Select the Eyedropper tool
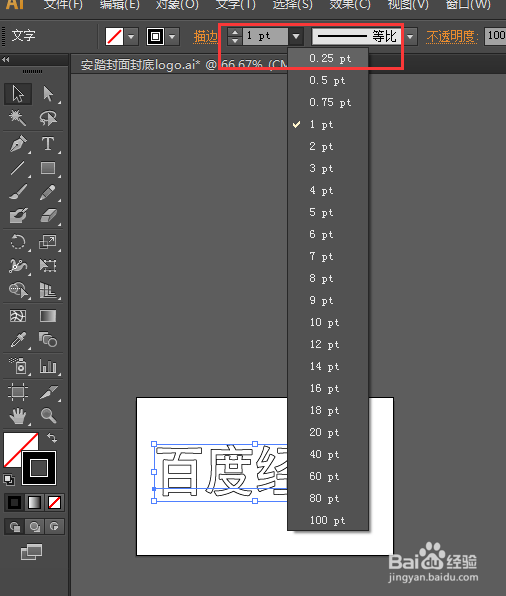The width and height of the screenshot is (506, 596). (x=18, y=340)
